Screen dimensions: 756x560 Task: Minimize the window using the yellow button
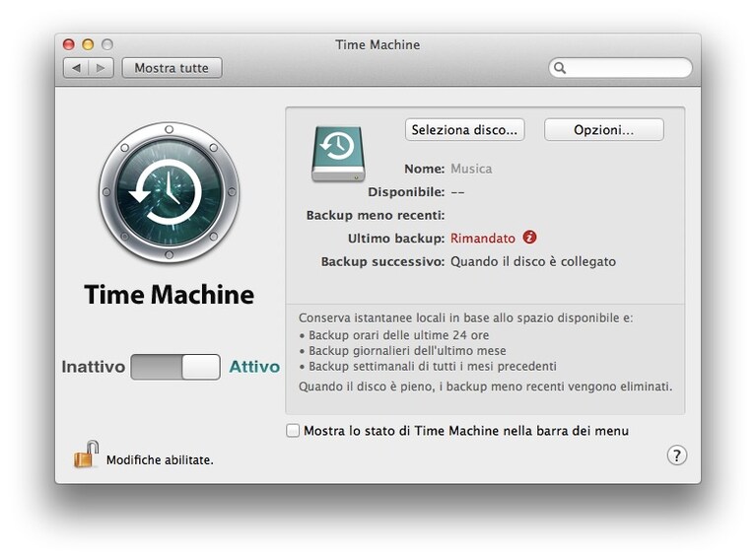[x=88, y=44]
